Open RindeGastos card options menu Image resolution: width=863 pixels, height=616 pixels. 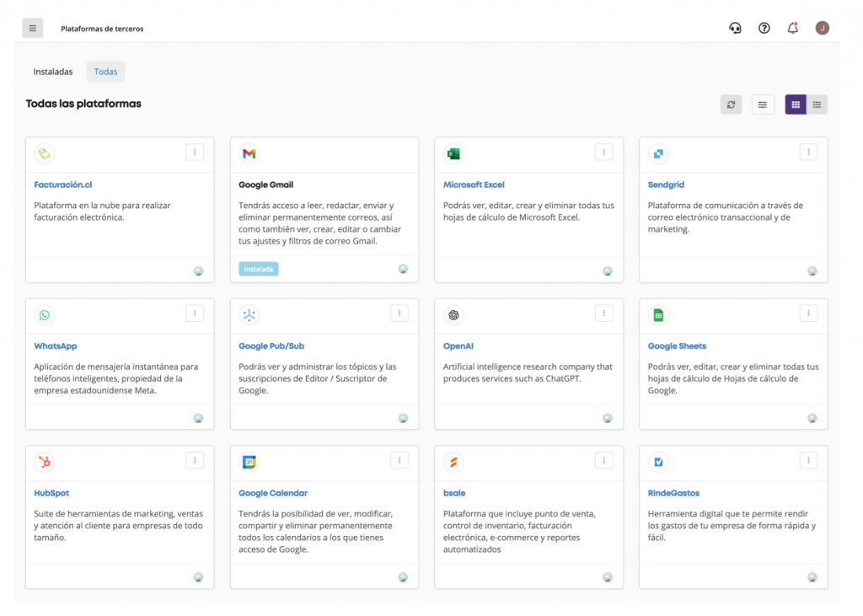tap(808, 460)
